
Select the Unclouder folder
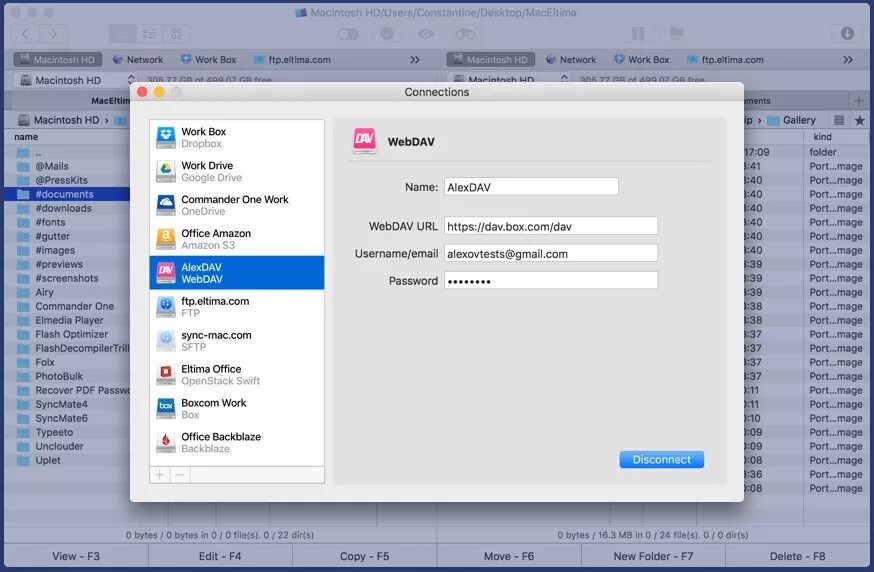click(x=67, y=446)
